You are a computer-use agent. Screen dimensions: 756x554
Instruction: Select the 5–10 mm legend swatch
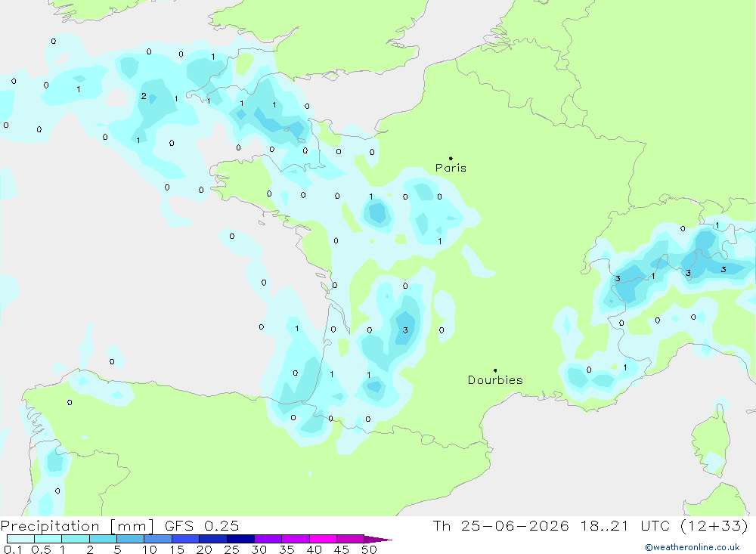(130, 539)
